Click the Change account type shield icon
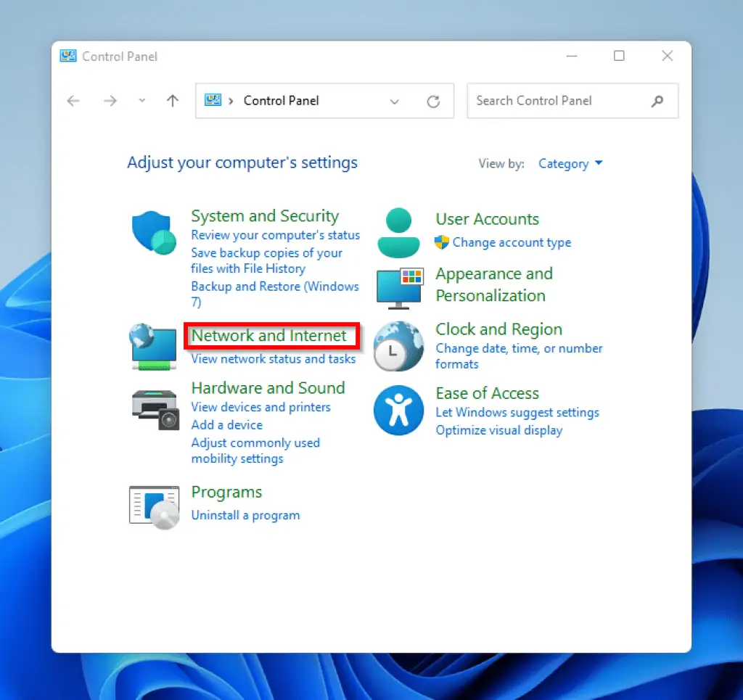Image resolution: width=743 pixels, height=700 pixels. (x=443, y=243)
